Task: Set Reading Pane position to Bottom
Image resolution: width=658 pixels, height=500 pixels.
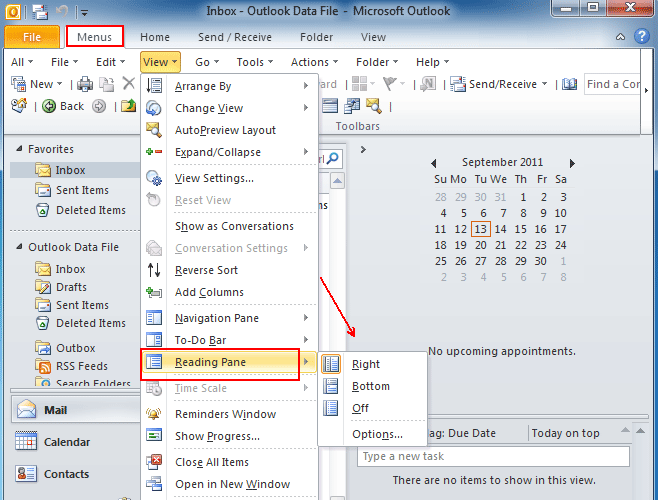Action: tap(370, 386)
